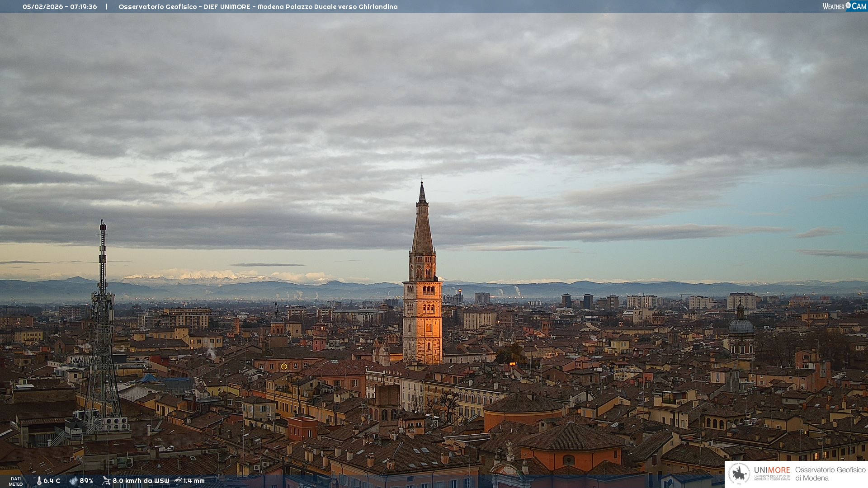Click the 1.4 mm rainfall value
The image size is (868, 488).
pos(194,481)
